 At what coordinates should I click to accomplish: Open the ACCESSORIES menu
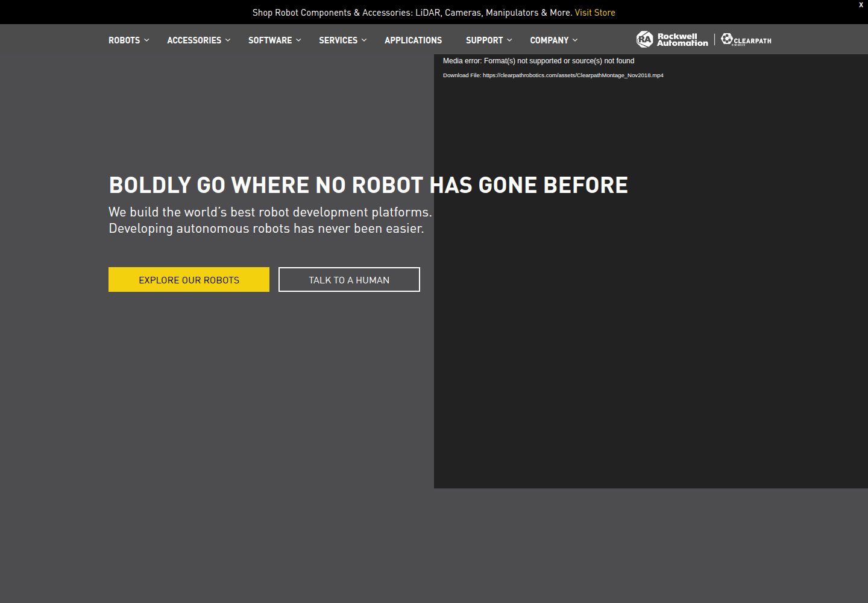(194, 40)
